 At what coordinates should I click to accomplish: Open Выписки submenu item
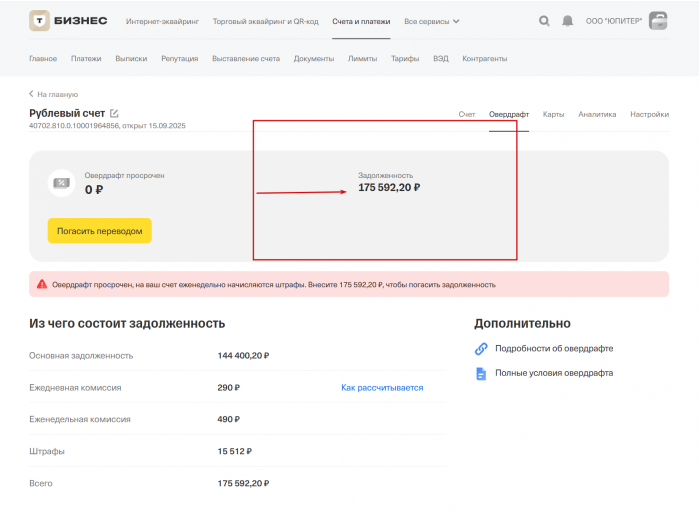pos(131,58)
